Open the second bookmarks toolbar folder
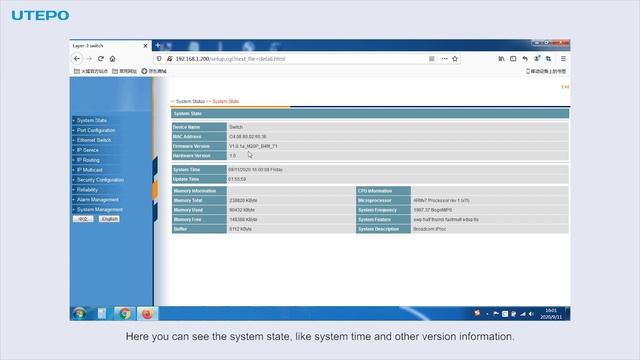Screen dimensions: 640x360 [x=124, y=71]
